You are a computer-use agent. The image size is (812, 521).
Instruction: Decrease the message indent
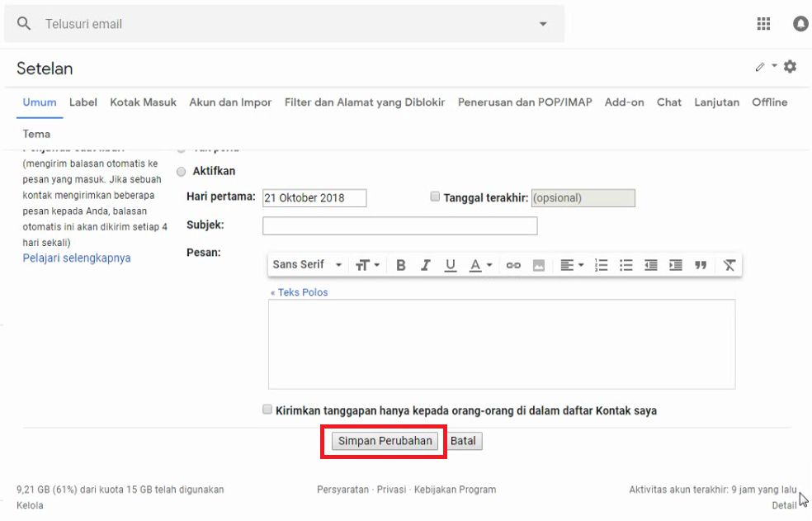pyautogui.click(x=651, y=265)
